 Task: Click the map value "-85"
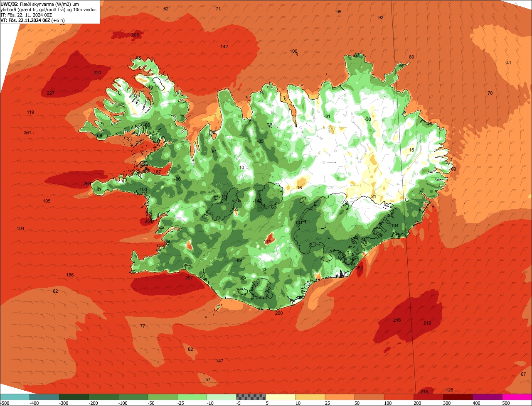260,141
